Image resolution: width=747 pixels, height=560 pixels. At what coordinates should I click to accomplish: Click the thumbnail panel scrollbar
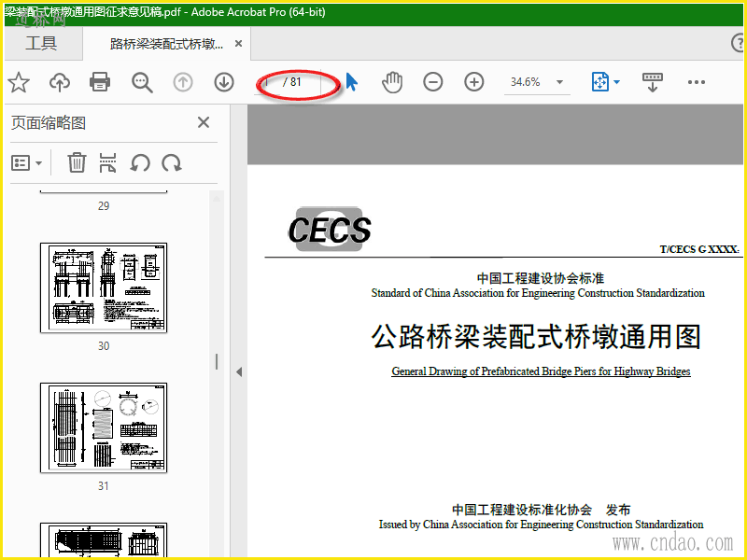(217, 362)
